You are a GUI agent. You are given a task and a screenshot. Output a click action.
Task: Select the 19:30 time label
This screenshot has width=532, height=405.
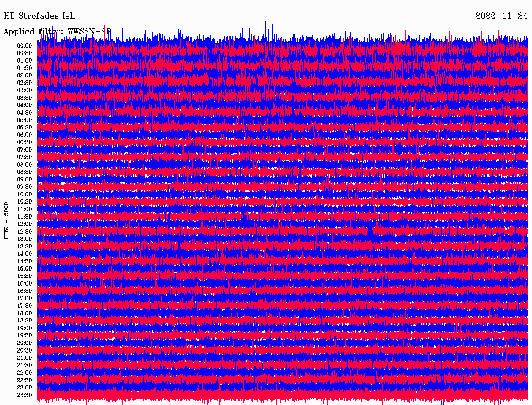coord(24,336)
